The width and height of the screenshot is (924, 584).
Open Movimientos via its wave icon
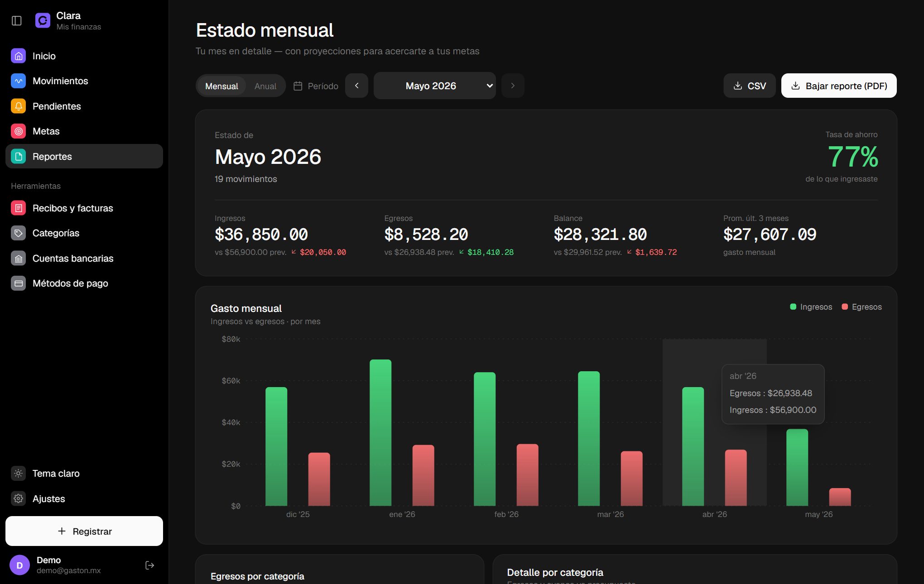coord(19,81)
